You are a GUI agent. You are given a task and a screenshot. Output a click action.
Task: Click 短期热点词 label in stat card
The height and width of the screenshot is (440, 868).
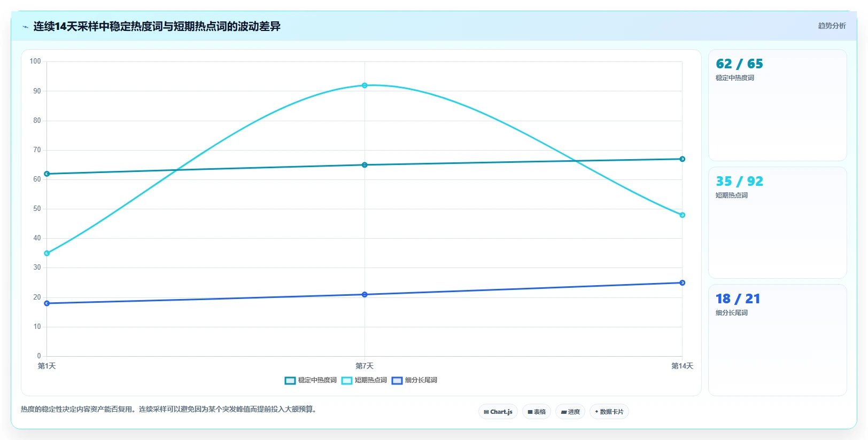[x=732, y=195]
